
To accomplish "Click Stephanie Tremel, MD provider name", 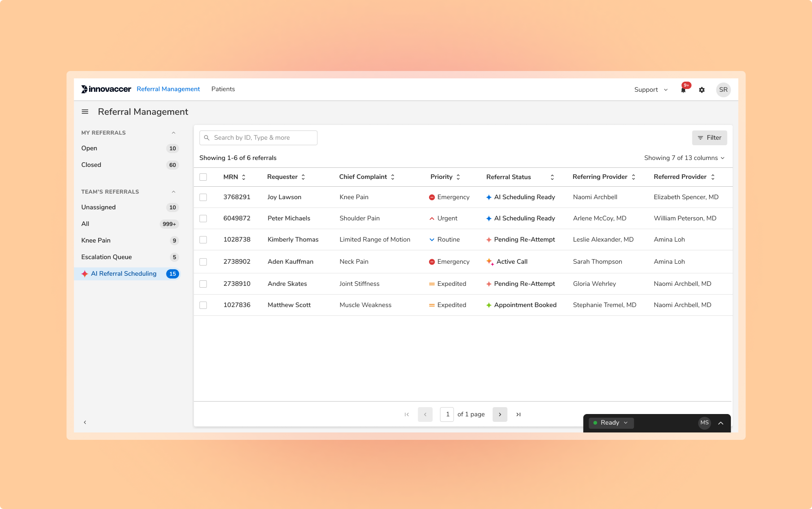I will [x=604, y=305].
